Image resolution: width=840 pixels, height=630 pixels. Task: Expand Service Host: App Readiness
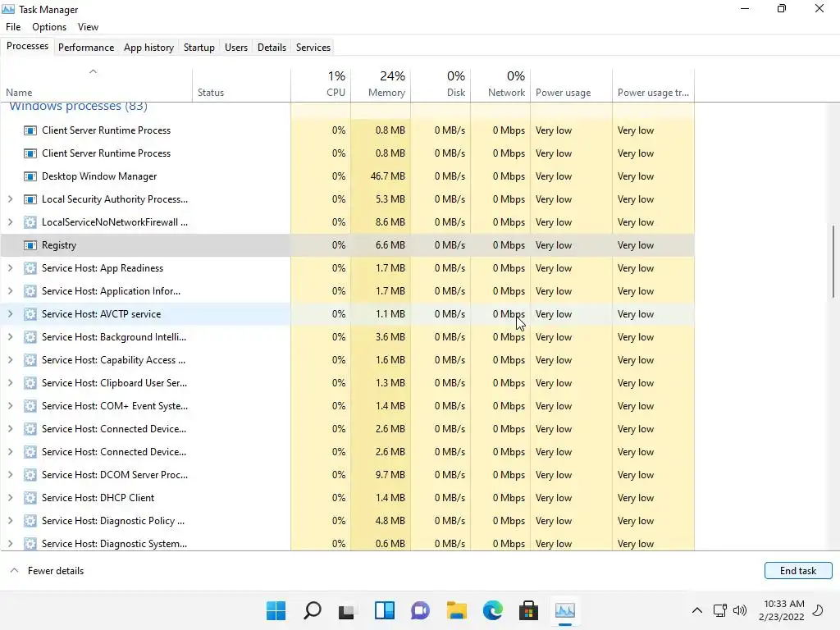(10, 268)
